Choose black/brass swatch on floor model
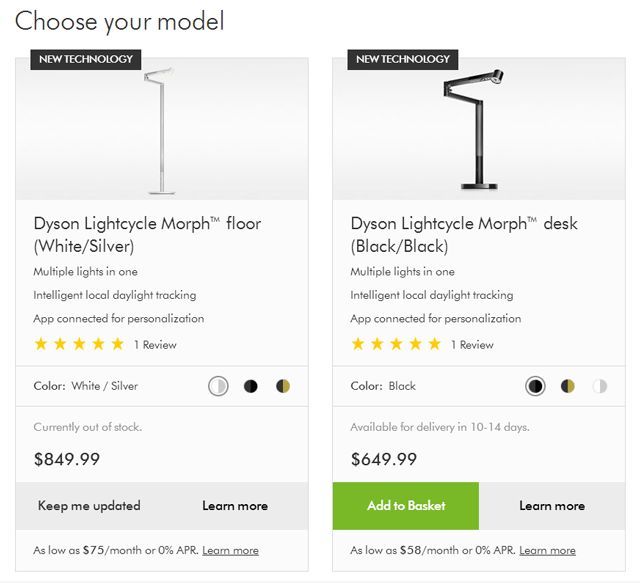Screen dimensions: 640x583 click(283, 386)
